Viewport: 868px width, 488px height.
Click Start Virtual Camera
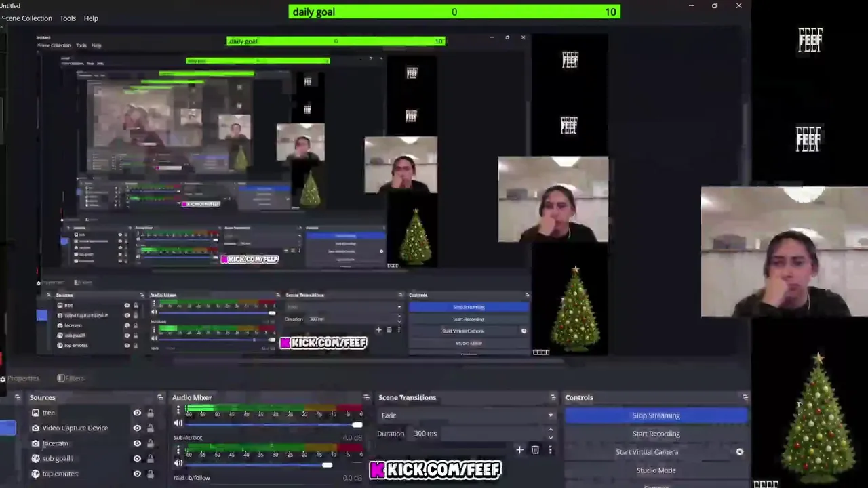(647, 452)
